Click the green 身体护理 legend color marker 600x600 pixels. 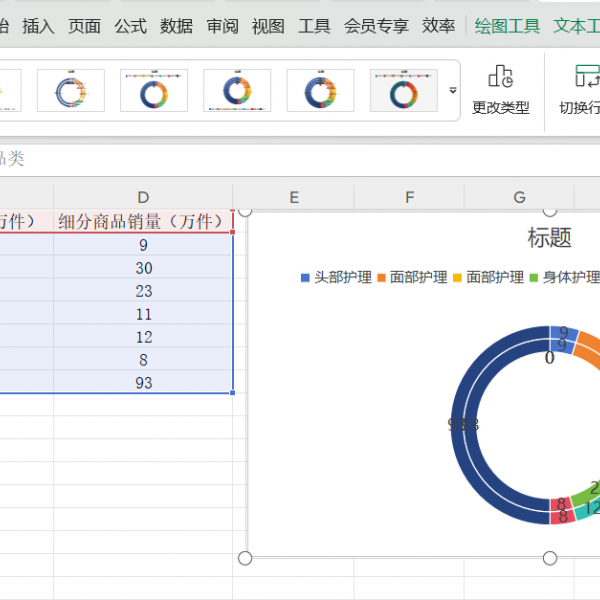pos(533,278)
